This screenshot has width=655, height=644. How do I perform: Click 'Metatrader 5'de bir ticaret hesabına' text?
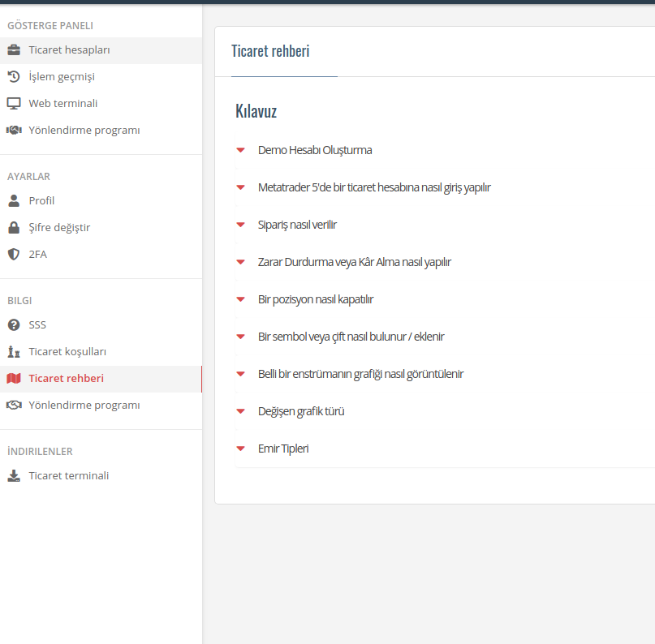[x=338, y=187]
